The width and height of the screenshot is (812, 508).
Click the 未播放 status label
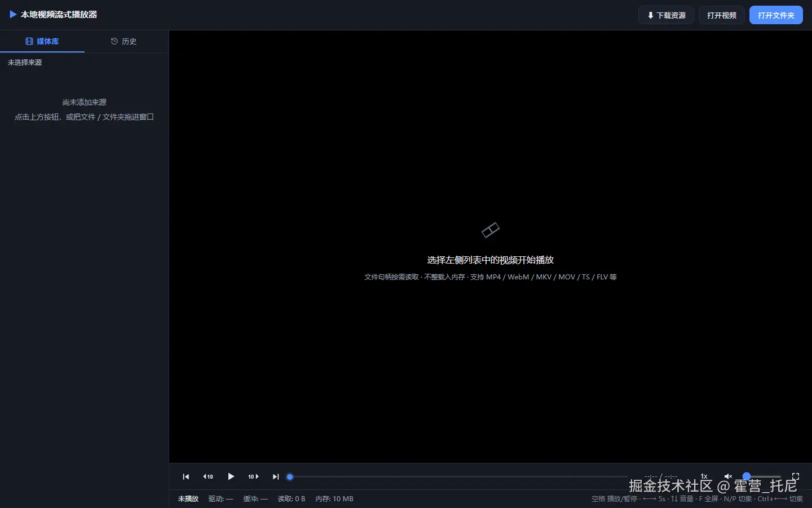pos(188,499)
